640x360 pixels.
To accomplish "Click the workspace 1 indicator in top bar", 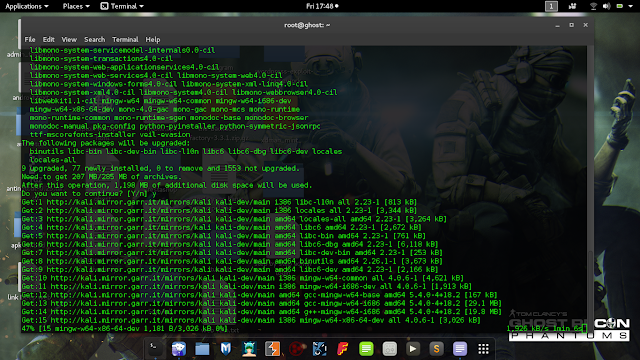I will pyautogui.click(x=551, y=6).
